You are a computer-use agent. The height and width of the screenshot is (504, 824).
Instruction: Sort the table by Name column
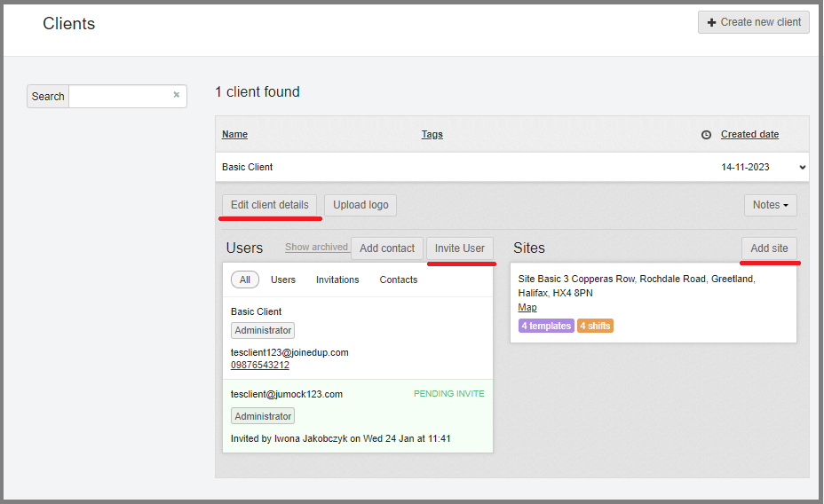(x=234, y=135)
